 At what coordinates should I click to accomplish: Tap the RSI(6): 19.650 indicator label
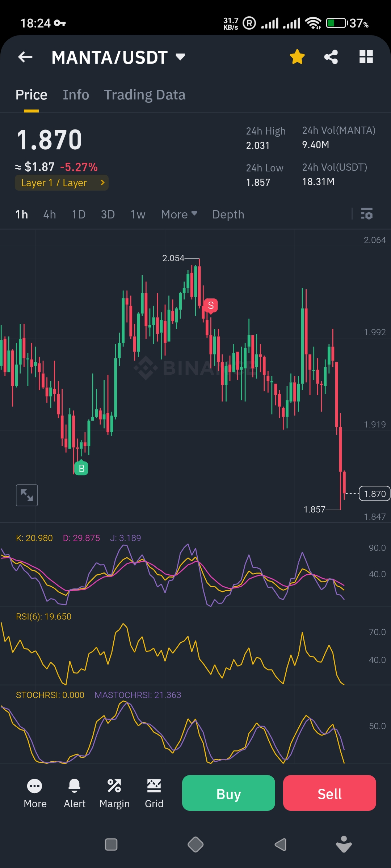(44, 617)
